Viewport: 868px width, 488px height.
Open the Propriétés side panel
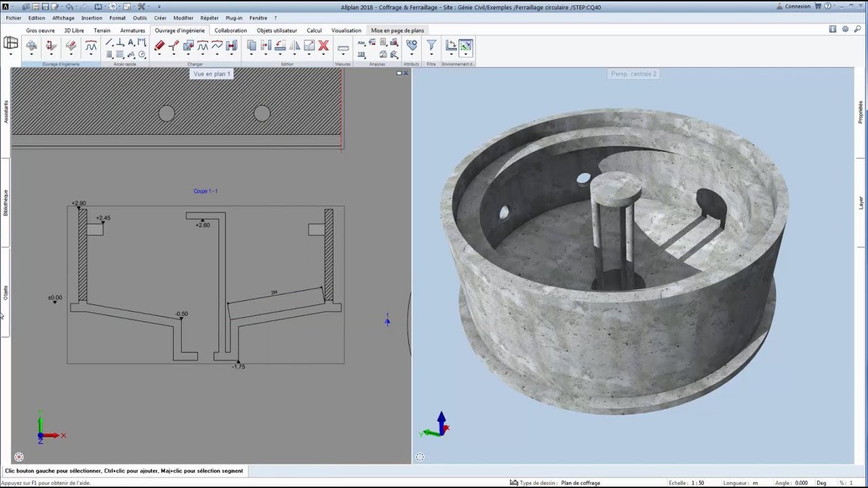(x=861, y=112)
